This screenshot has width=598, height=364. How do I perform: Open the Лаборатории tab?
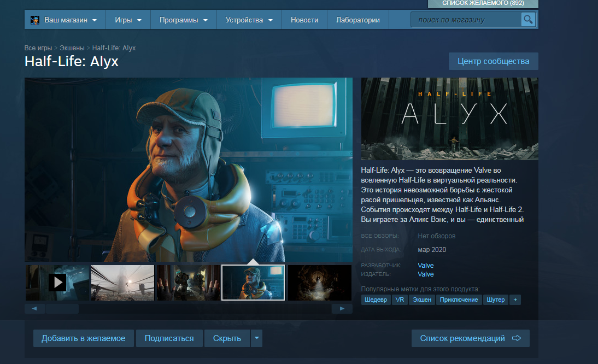tap(357, 20)
